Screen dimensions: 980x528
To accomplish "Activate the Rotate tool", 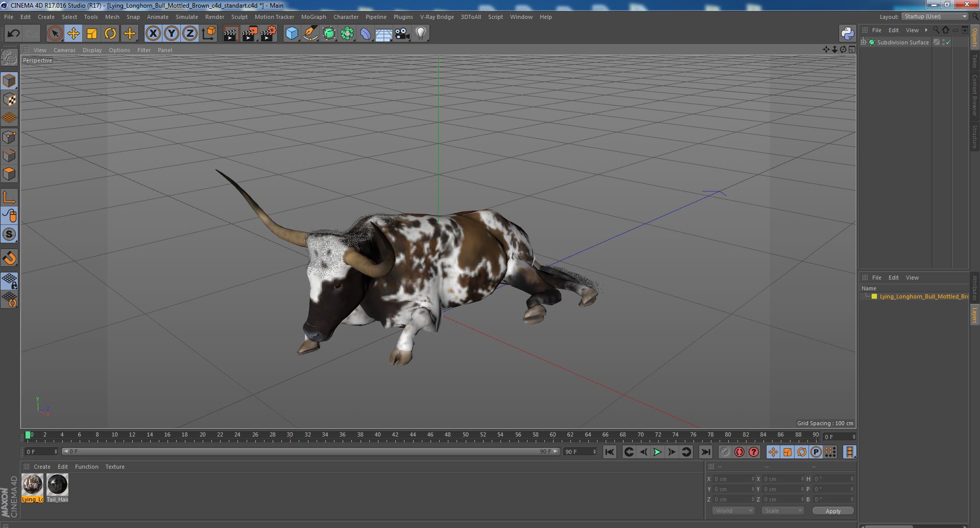I will (110, 34).
